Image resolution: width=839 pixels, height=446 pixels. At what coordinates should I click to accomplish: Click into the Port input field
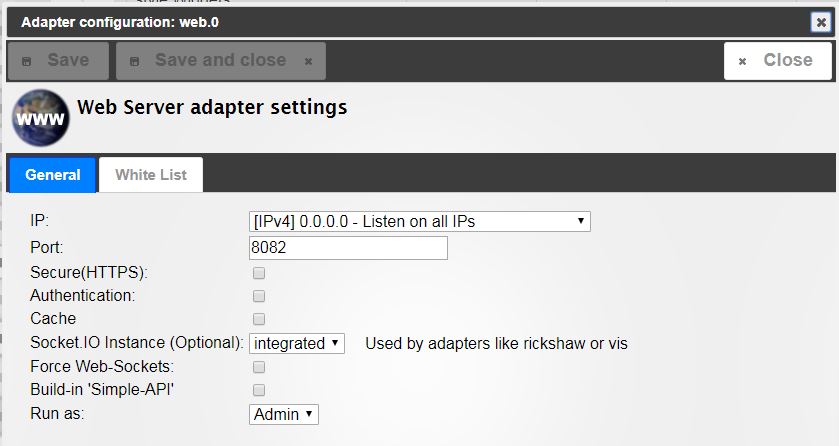348,248
